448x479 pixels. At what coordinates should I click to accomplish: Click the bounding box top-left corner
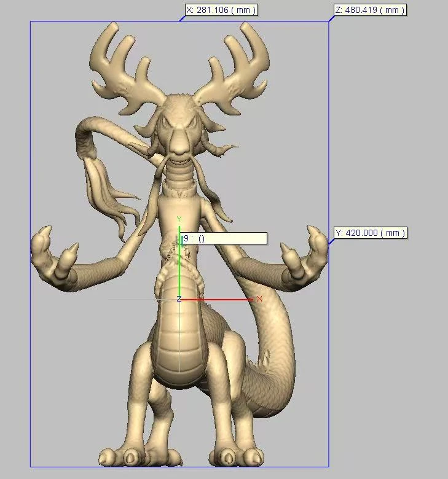31,22
